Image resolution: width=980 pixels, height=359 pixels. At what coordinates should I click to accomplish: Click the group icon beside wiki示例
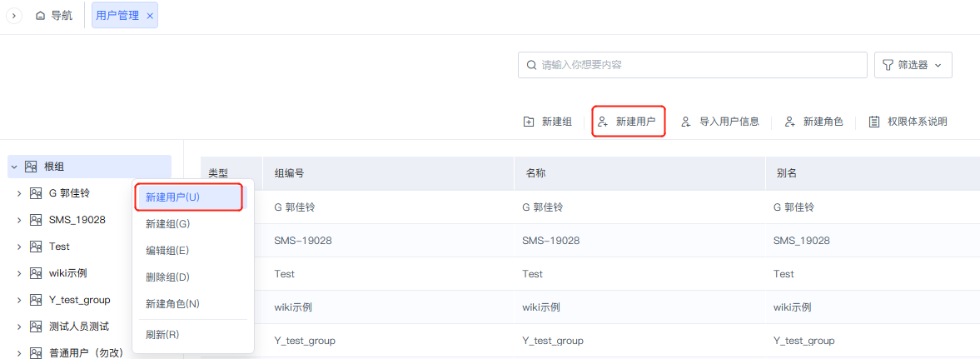click(36, 273)
